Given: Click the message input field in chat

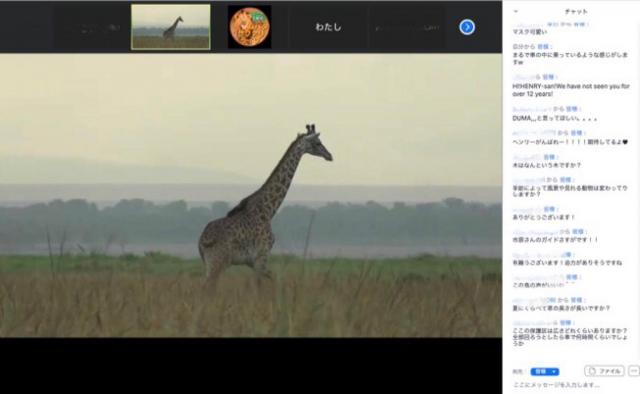Looking at the screenshot, I should coord(571,385).
